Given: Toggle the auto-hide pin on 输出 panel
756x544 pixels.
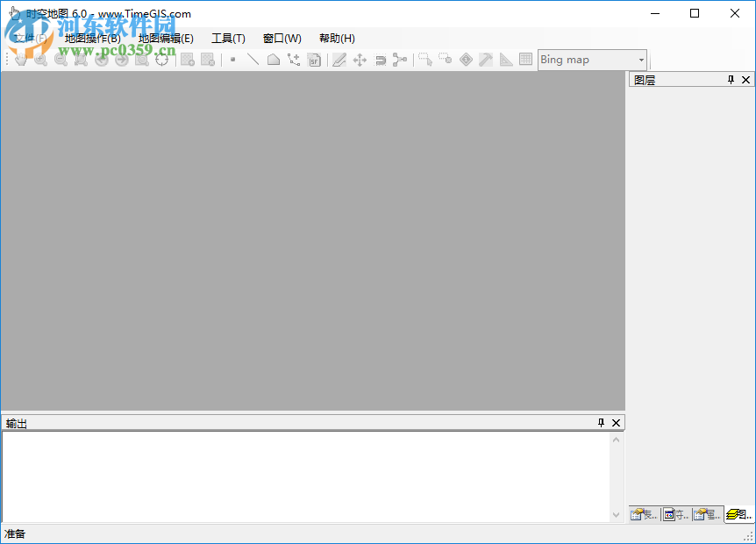Looking at the screenshot, I should click(x=601, y=422).
